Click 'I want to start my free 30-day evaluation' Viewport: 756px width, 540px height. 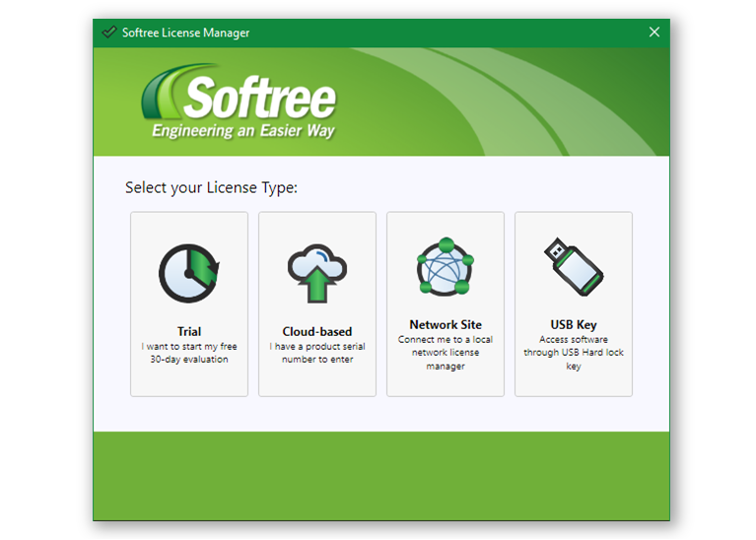pyautogui.click(x=189, y=353)
